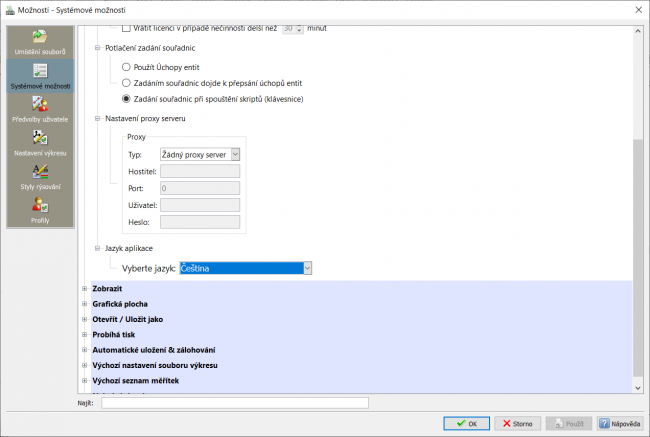Expand the Zobrazit tree section
The width and height of the screenshot is (650, 437).
coord(85,289)
